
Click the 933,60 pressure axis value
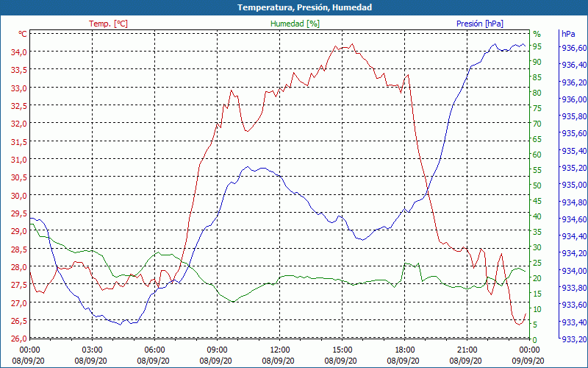(574, 305)
